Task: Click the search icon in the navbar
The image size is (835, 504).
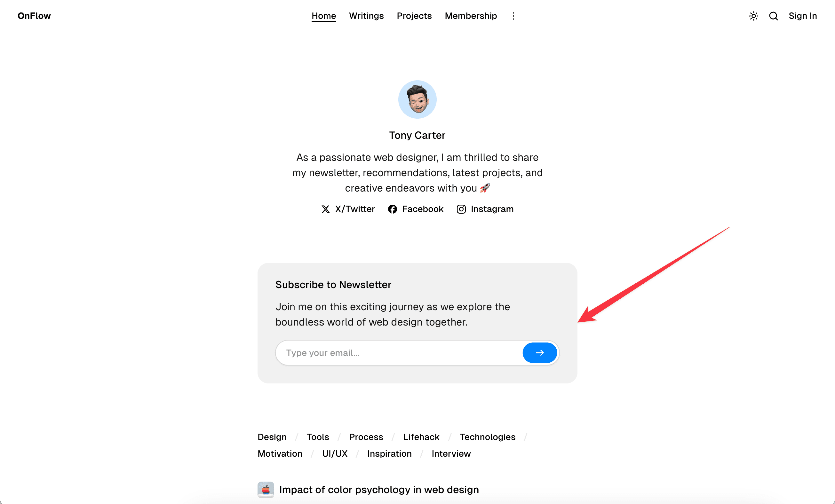Action: [x=773, y=16]
